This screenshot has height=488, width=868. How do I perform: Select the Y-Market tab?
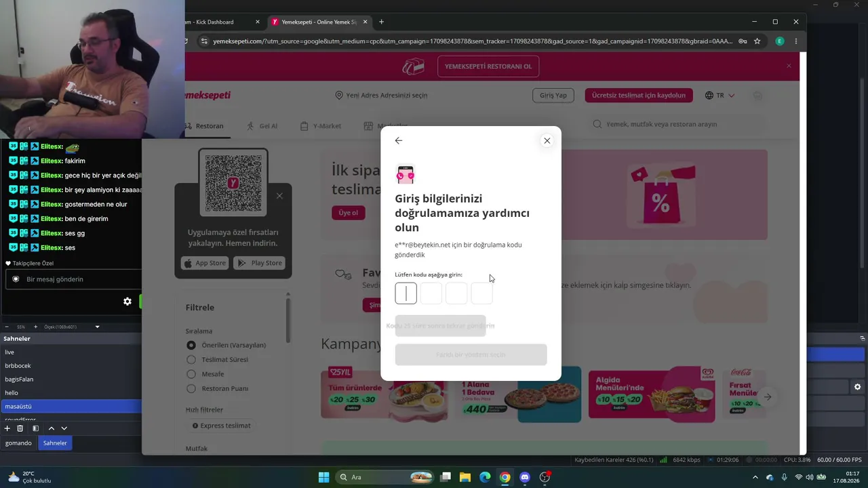[x=321, y=126]
